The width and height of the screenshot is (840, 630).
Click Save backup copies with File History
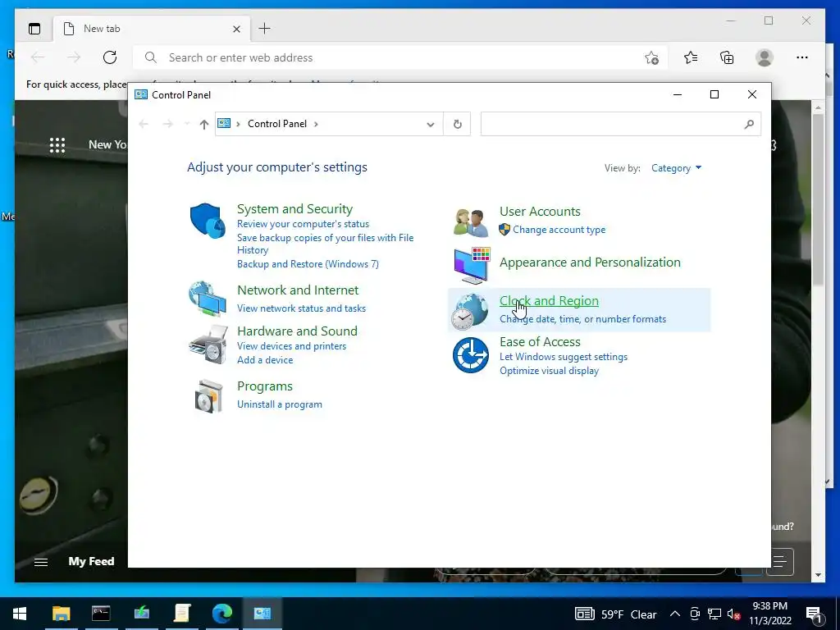[x=325, y=244]
